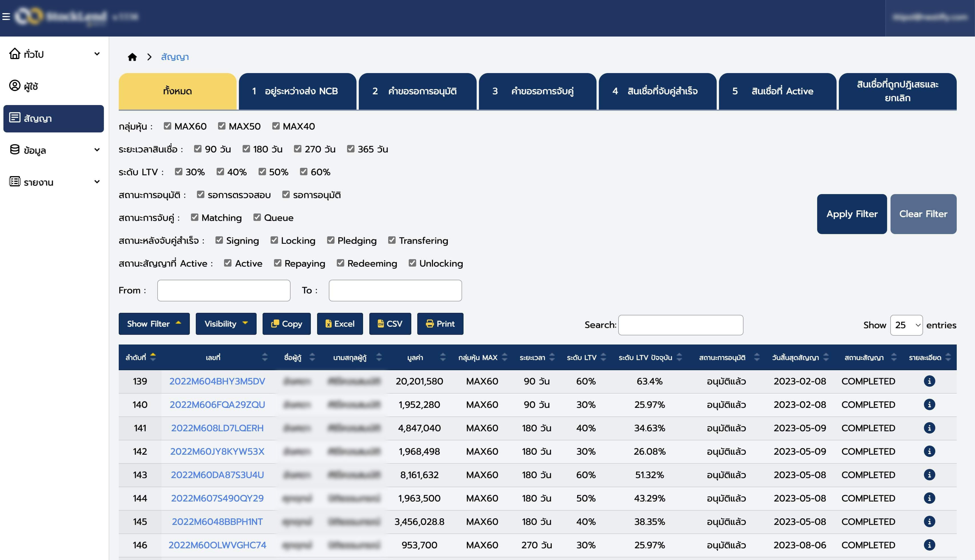Viewport: 975px width, 560px height.
Task: Uncheck the 365 วัน checkbox
Action: [350, 149]
